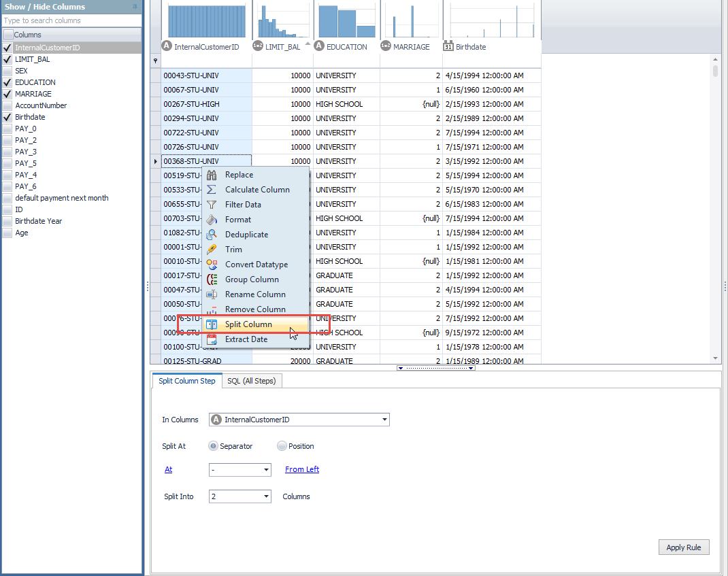Click the Apply Rule button
The image size is (728, 576).
pos(683,547)
